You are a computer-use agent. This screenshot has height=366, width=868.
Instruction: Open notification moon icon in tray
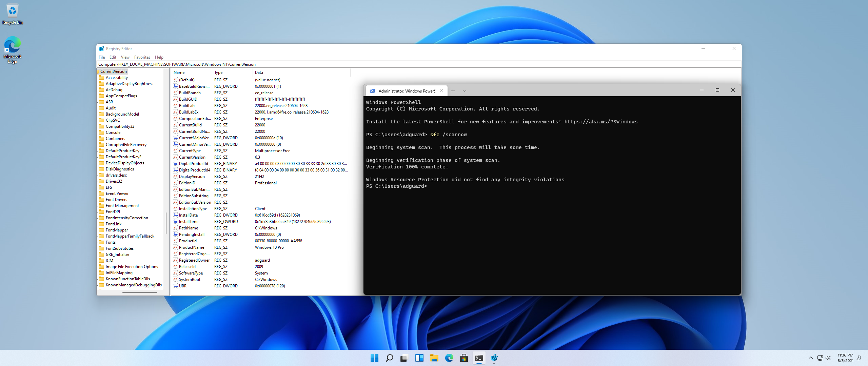[x=859, y=358]
